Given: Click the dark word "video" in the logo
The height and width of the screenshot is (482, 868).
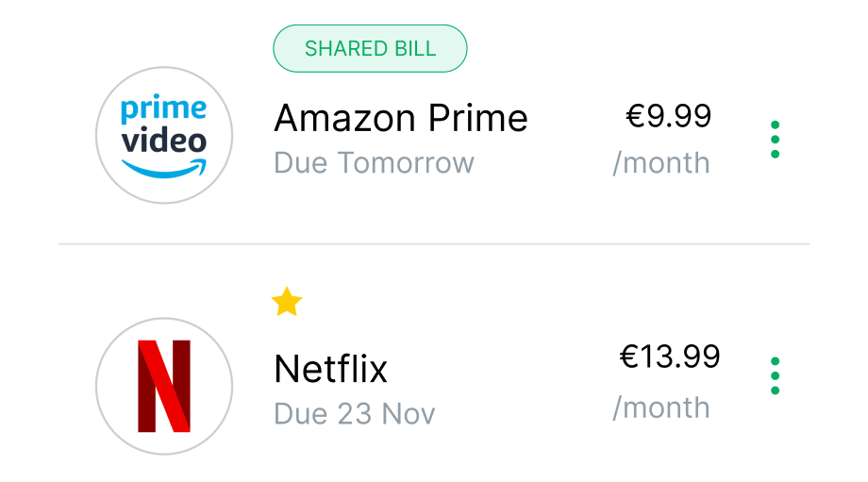Looking at the screenshot, I should click(x=164, y=141).
